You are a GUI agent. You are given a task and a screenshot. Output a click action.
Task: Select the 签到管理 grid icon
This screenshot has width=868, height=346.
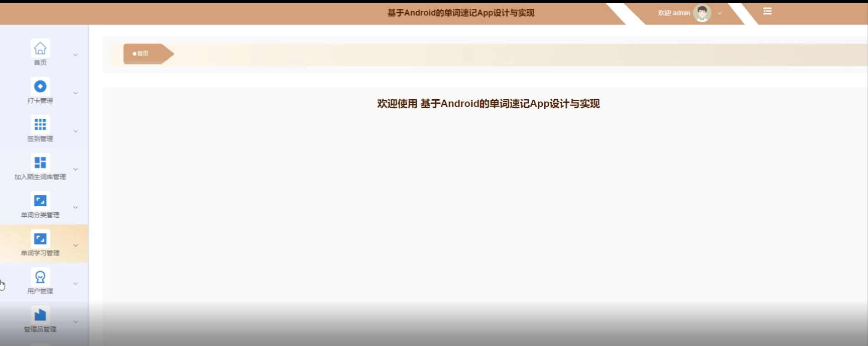pos(40,124)
